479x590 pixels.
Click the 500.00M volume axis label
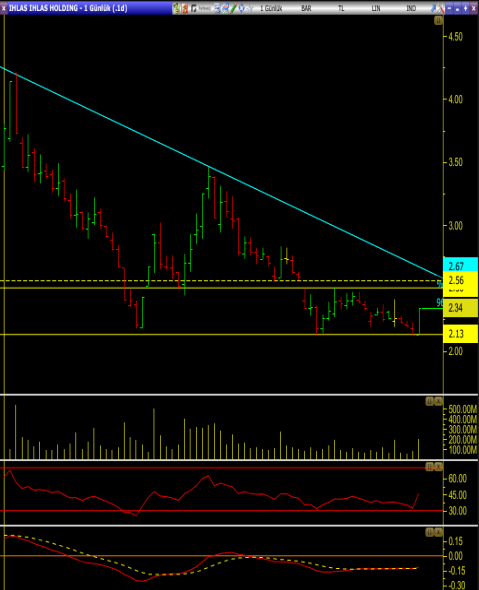[462, 409]
